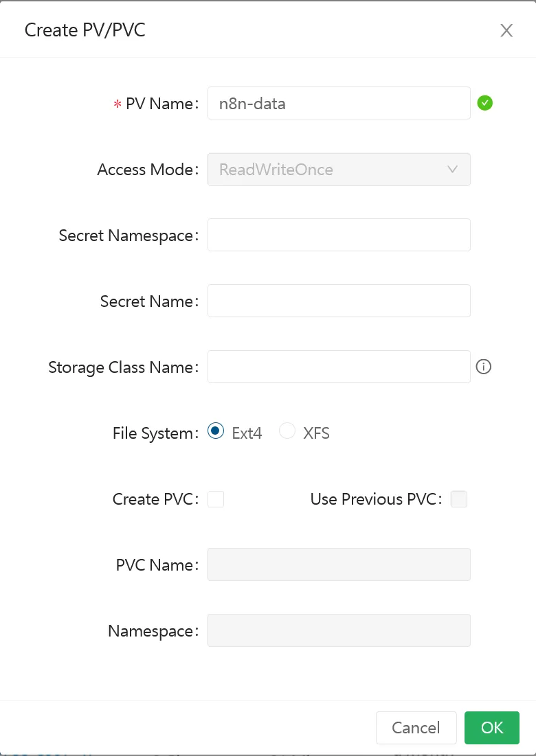The width and height of the screenshot is (536, 756).
Task: Open the Access Mode dropdown
Action: [x=339, y=169]
